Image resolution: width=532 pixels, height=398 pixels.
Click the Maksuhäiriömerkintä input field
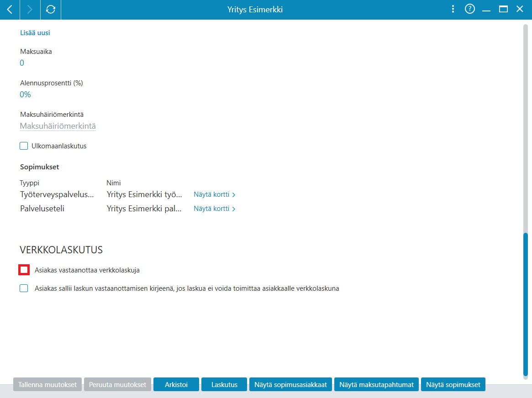point(58,126)
